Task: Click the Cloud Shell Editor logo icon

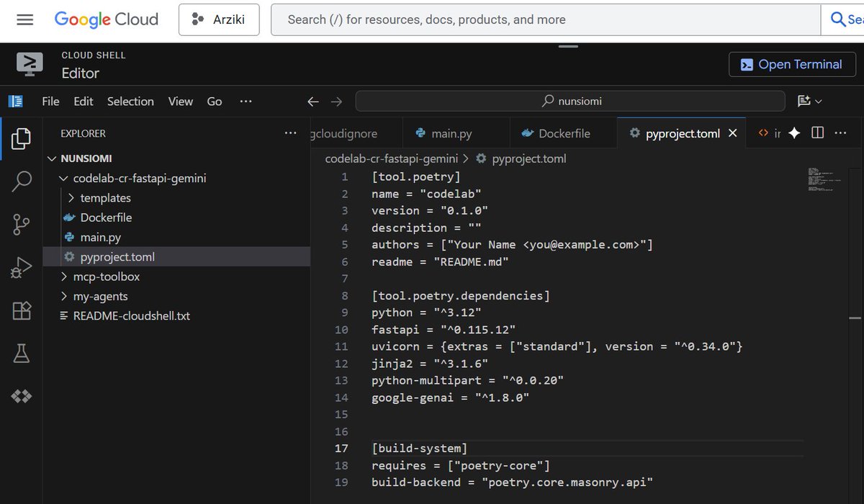Action: coord(30,64)
